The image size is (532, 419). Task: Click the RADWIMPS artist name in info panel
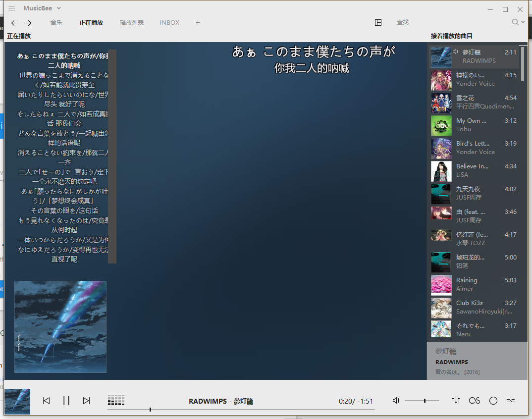click(x=451, y=362)
